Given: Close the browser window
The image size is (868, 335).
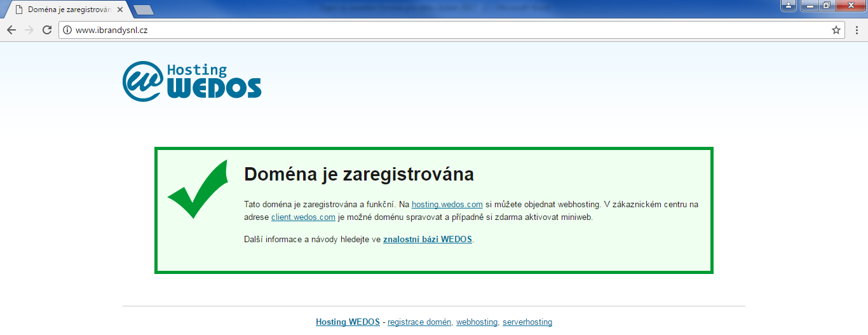Looking at the screenshot, I should click(x=850, y=5).
